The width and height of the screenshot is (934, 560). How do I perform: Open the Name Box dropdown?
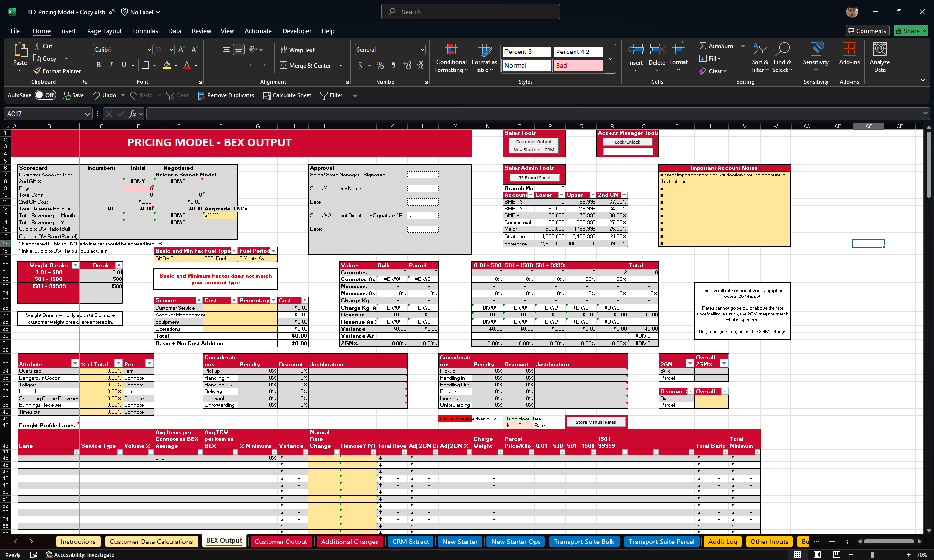pyautogui.click(x=87, y=114)
